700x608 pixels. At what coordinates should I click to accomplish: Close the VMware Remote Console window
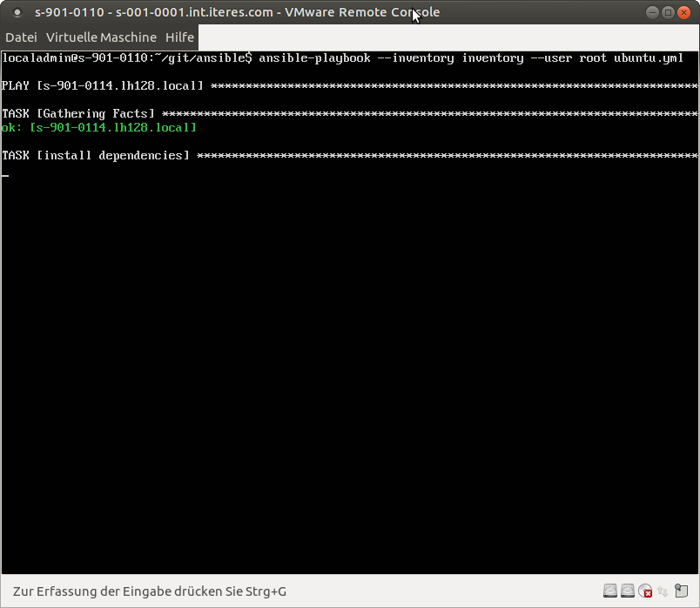click(683, 12)
